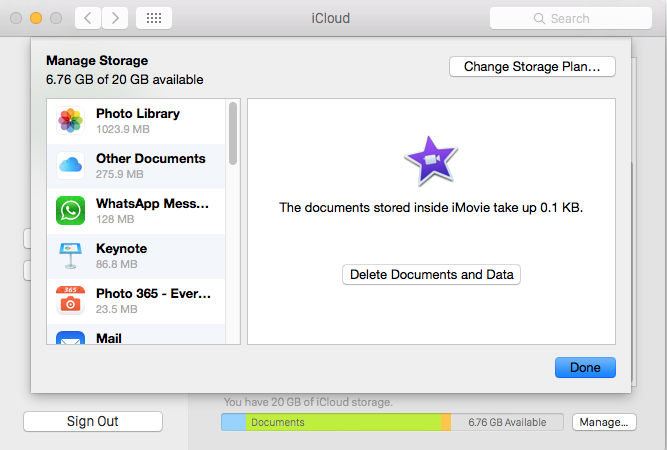Click the yellow minimize window button
667x450 pixels.
[x=36, y=18]
